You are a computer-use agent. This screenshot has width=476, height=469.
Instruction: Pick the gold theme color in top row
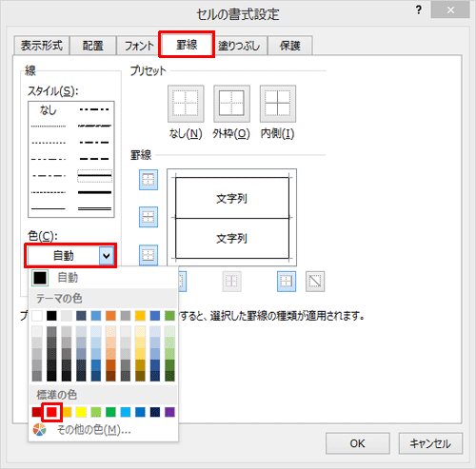pos(140,316)
